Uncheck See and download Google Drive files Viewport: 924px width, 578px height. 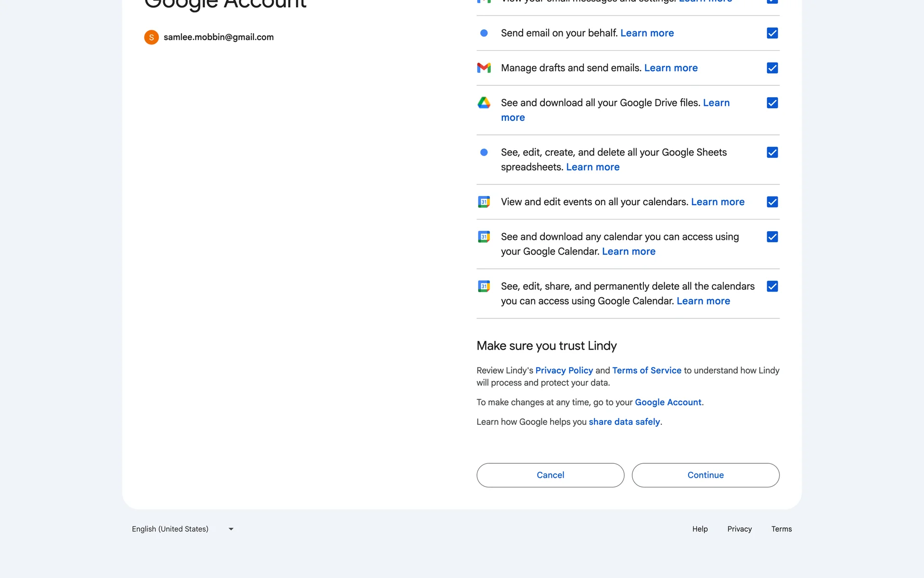(x=772, y=103)
